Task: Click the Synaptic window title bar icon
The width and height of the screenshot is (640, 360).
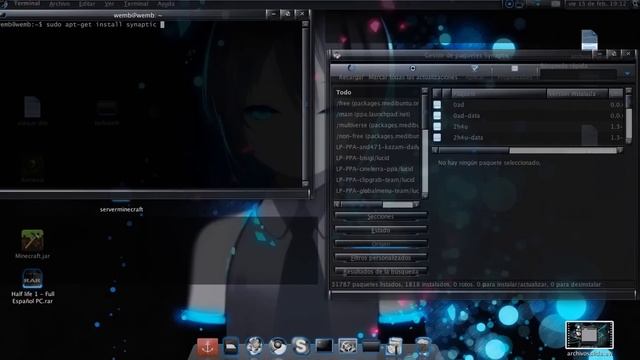Action: [x=337, y=55]
